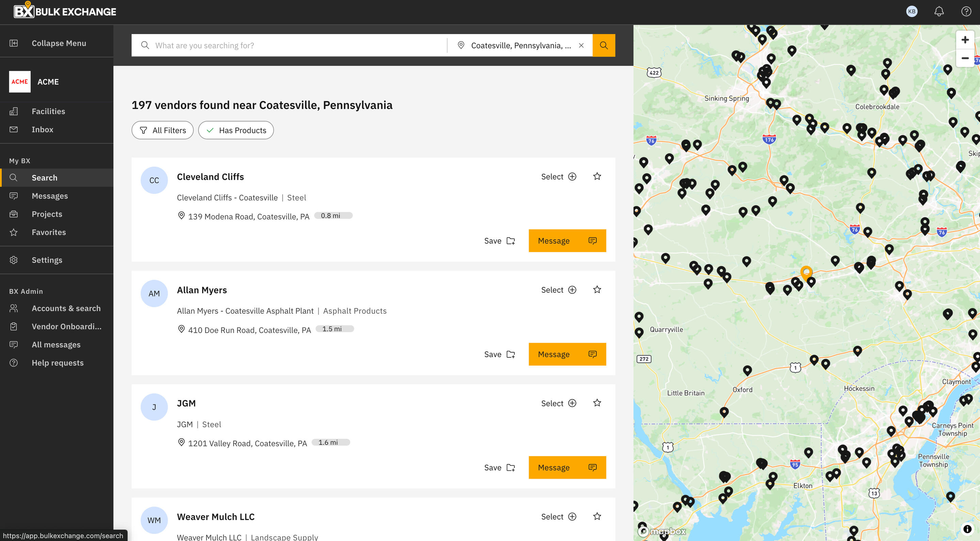Click the '139 Modena Road, Coatesville, PA' address

point(249,216)
